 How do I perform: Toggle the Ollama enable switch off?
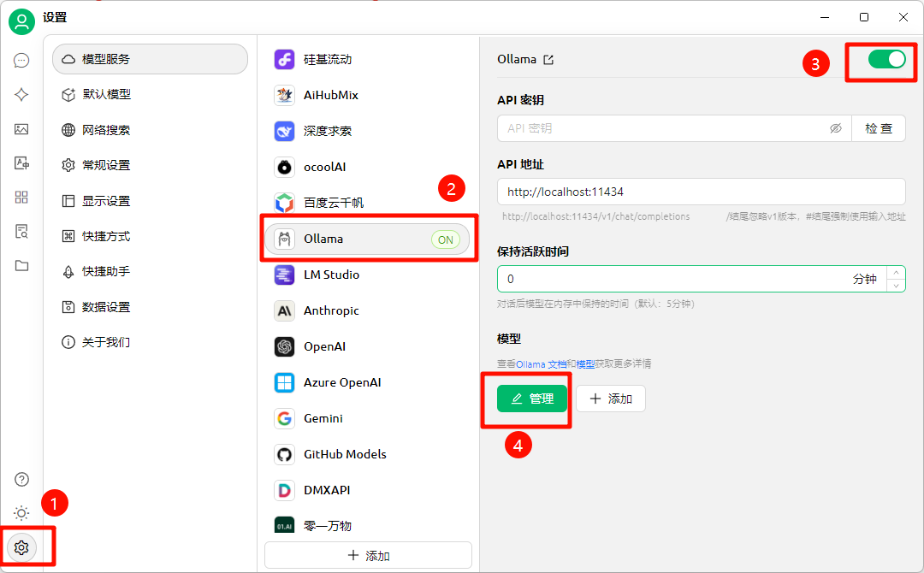coord(887,59)
